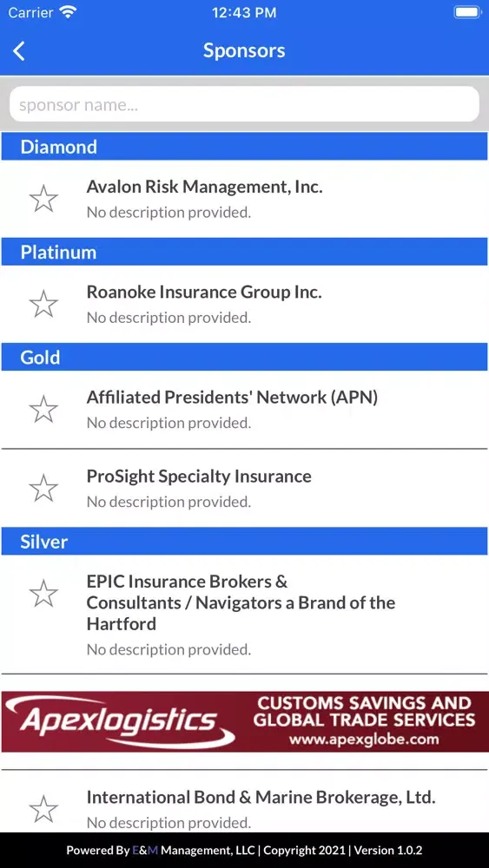Open EPIC Insurance Brokers sponsor entry

[245, 615]
